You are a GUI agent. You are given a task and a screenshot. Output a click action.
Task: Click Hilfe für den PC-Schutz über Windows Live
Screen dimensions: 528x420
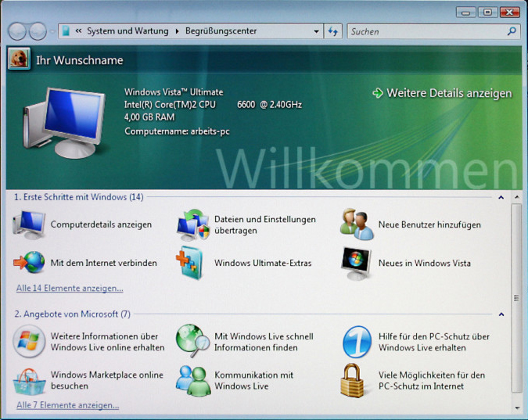[434, 342]
